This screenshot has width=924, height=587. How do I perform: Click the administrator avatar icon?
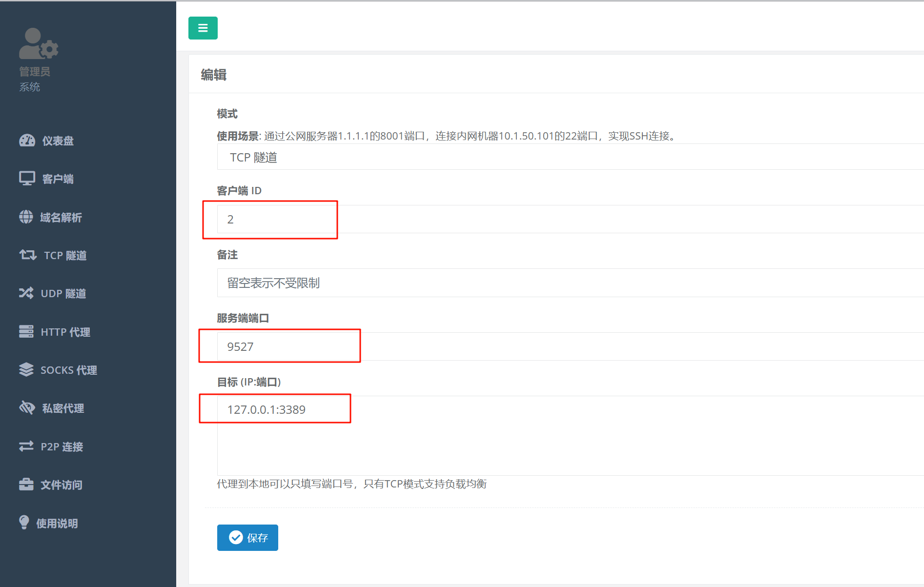tap(38, 44)
